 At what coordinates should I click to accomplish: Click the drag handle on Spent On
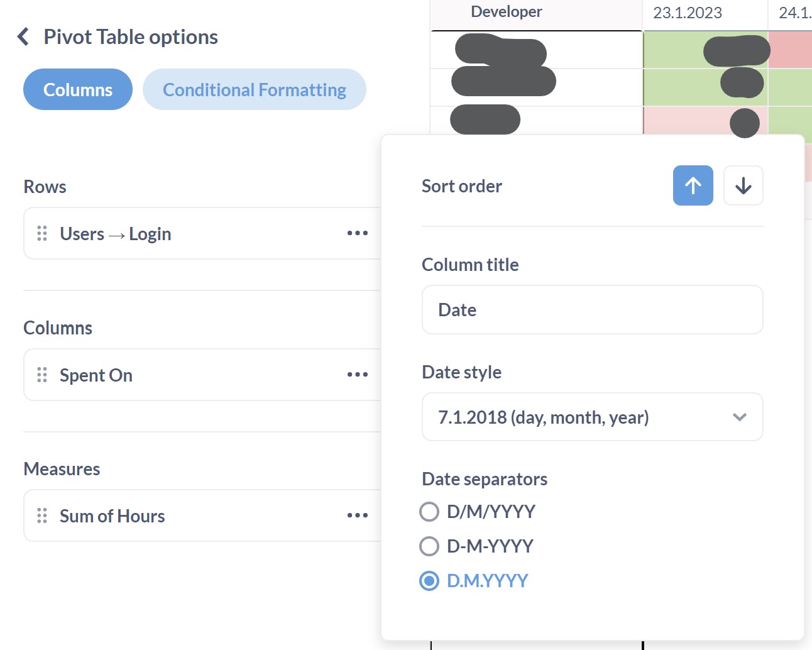click(42, 375)
